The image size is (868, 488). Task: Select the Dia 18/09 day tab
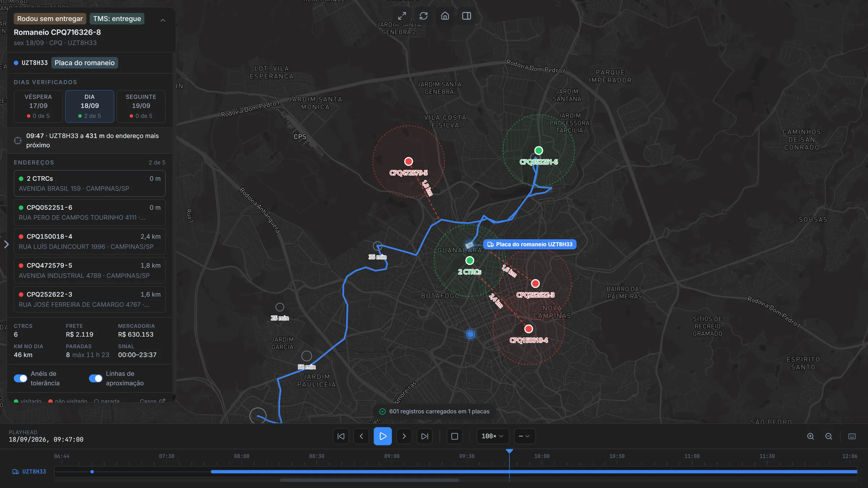[x=90, y=106]
